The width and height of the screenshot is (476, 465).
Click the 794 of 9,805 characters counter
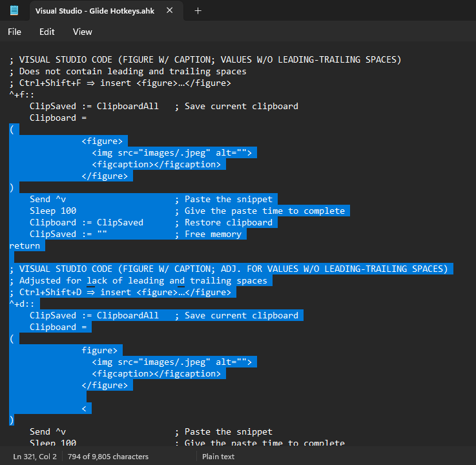[109, 457]
